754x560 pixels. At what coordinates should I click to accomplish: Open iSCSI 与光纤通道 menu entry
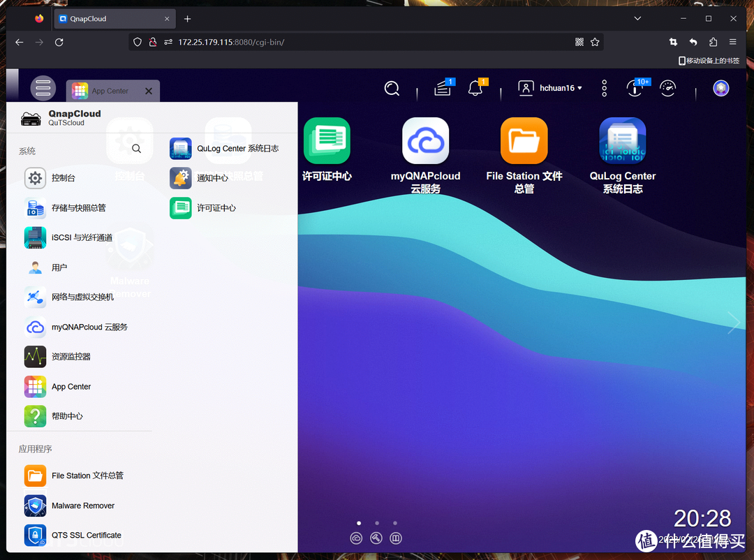[68, 237]
